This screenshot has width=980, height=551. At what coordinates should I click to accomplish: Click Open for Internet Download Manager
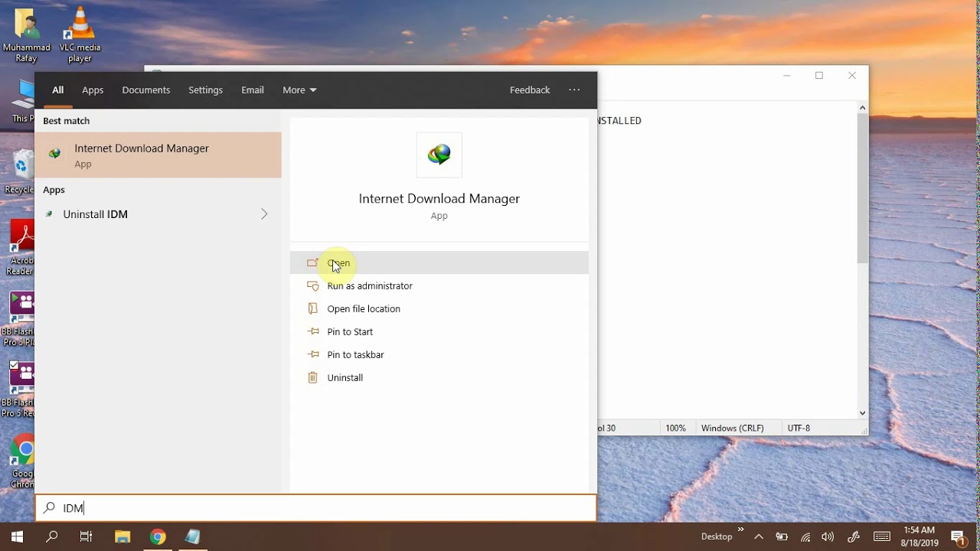[439, 262]
